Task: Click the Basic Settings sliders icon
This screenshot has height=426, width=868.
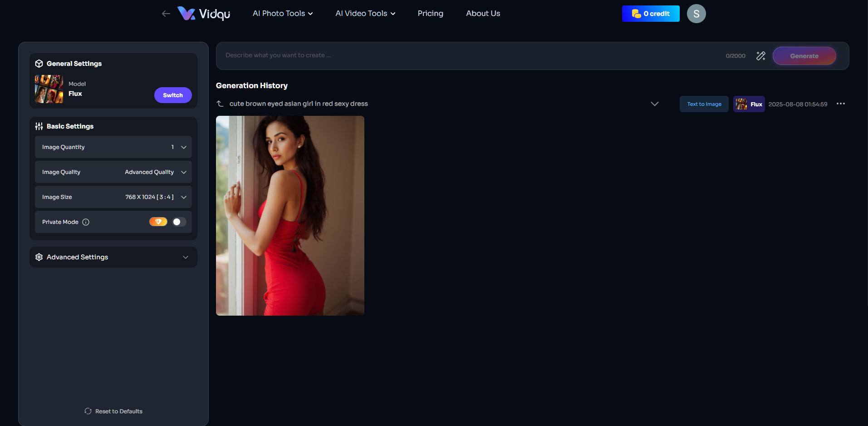Action: (39, 126)
